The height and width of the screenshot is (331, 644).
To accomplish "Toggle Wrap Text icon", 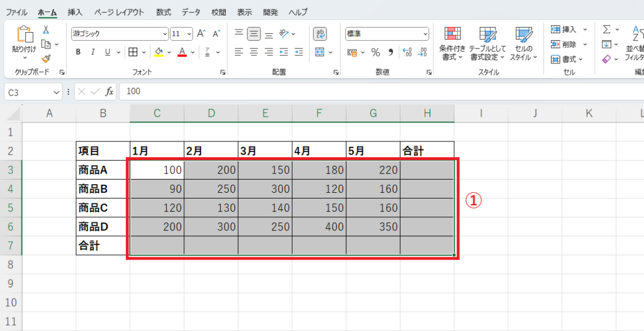I will click(x=320, y=34).
